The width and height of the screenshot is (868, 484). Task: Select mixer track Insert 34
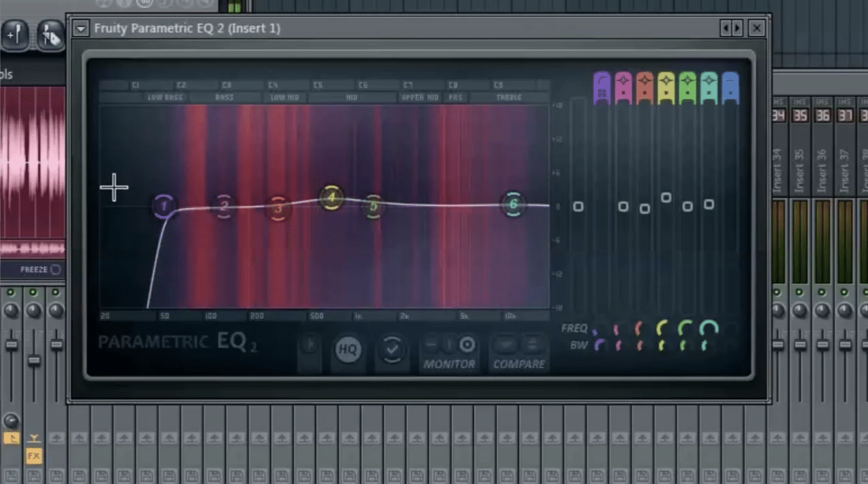click(x=777, y=170)
